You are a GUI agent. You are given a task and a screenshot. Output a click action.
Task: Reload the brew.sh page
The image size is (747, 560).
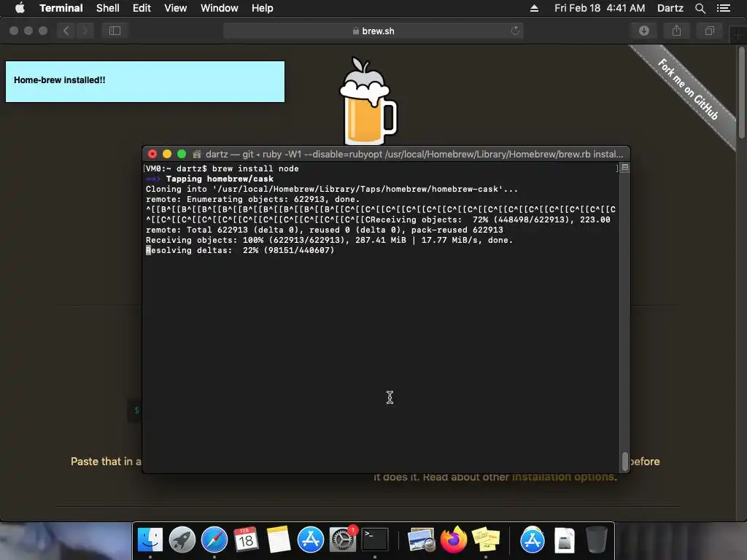click(x=515, y=31)
